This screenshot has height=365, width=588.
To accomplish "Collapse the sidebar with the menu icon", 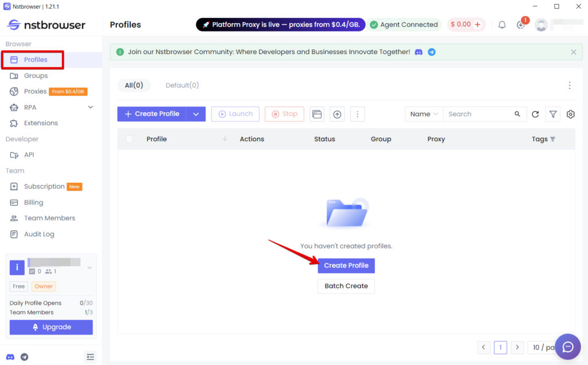I will pyautogui.click(x=90, y=357).
